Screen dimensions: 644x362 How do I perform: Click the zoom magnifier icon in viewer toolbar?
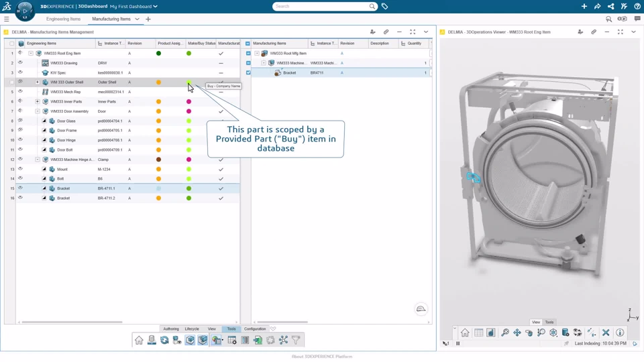pos(541,333)
